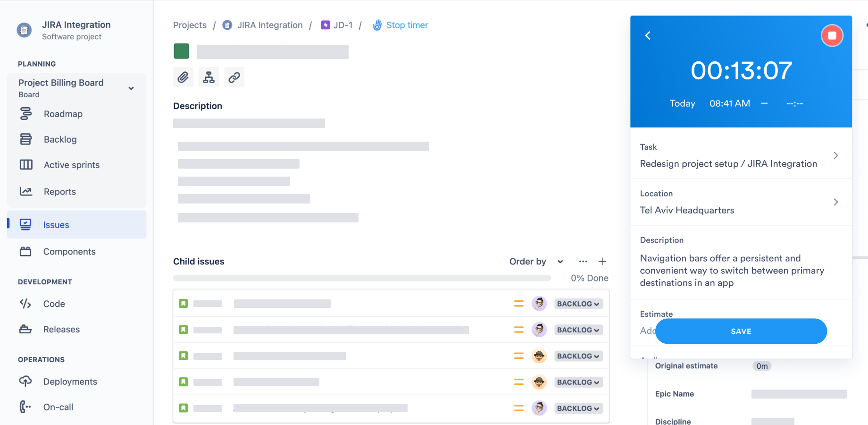Open the Deployments page
The height and width of the screenshot is (425, 868).
pos(70,382)
